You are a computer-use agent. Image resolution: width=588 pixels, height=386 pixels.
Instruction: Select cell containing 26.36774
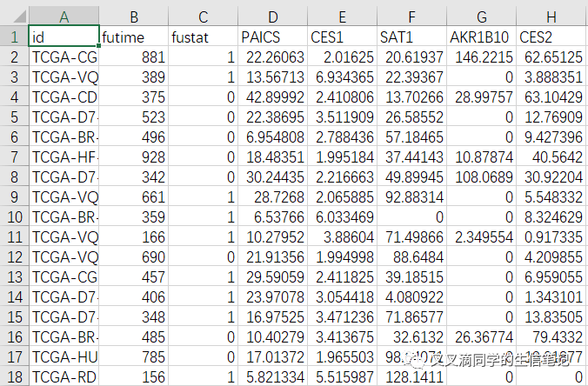(482, 337)
